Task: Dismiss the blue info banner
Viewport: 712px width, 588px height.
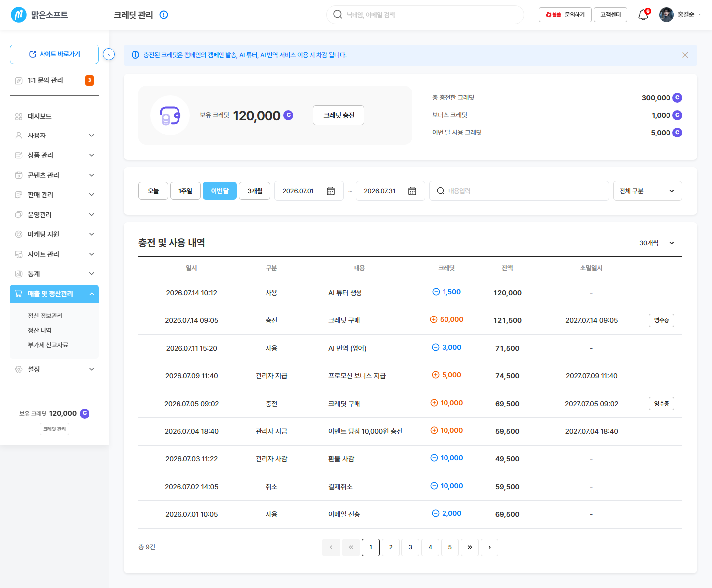Action: click(x=685, y=55)
